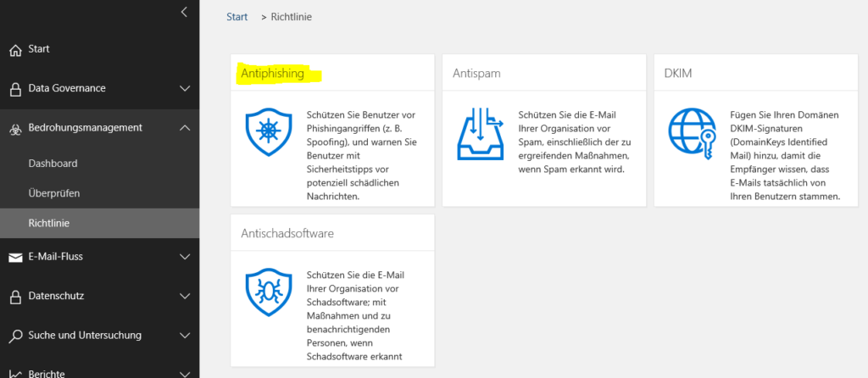Click Antispam description 'Spam, einschließlich der zu'
Screen dimensions: 868x378
573,142
